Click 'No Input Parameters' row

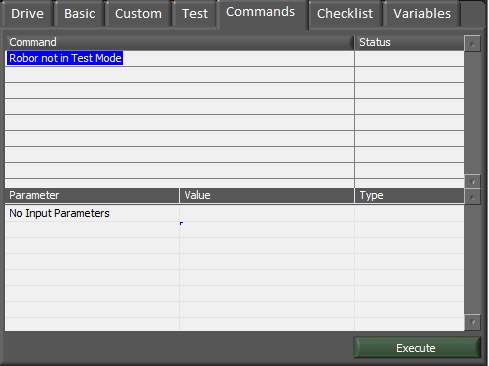(x=234, y=213)
